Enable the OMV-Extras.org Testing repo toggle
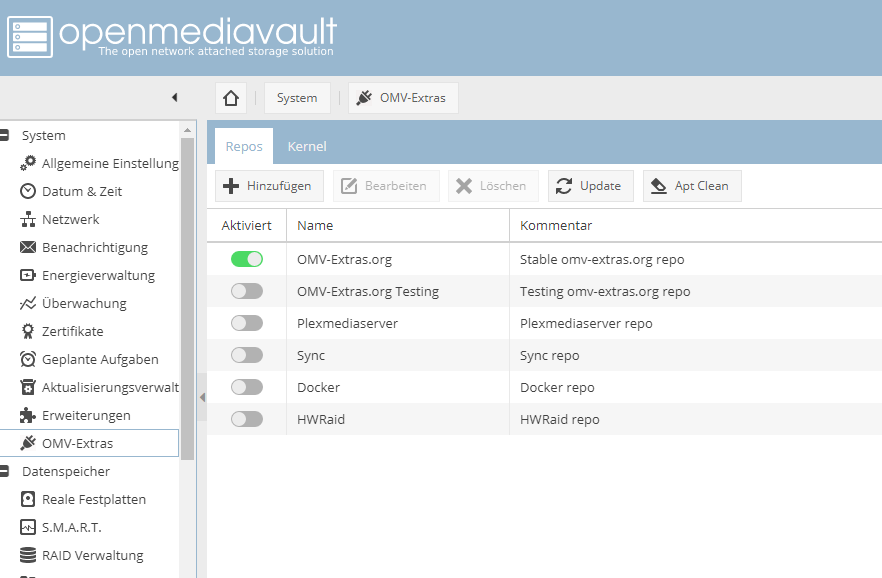882x578 pixels. [x=247, y=291]
